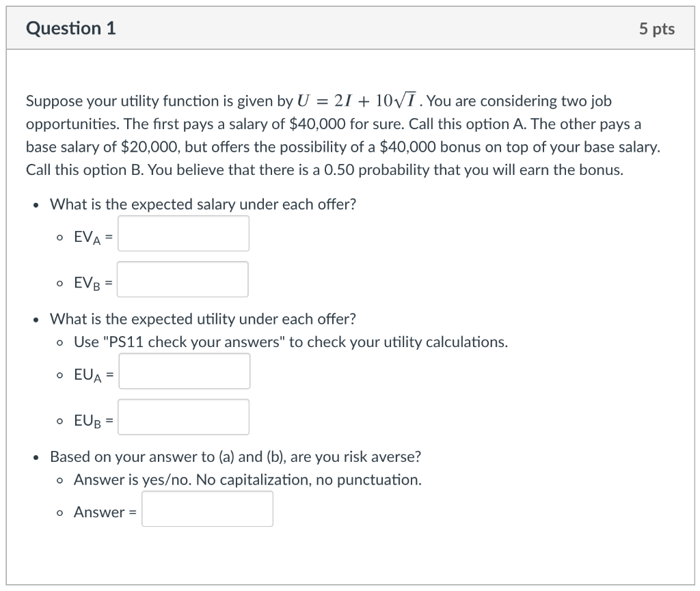
Task: Click the 5 pts label
Action: (657, 28)
